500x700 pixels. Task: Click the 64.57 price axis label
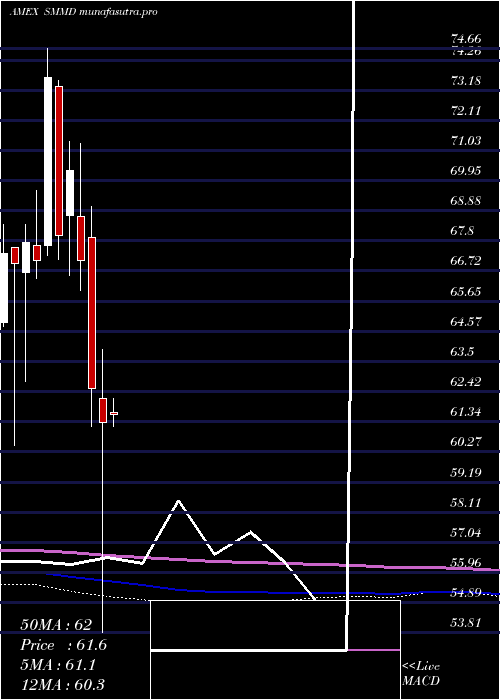coord(467,321)
